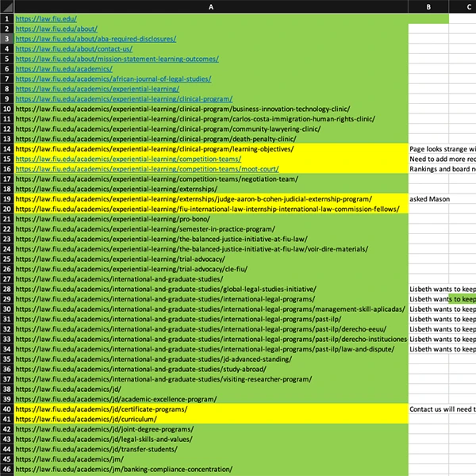Select the death-penalty-clinic URL cell
476x476 pixels.
(x=211, y=139)
